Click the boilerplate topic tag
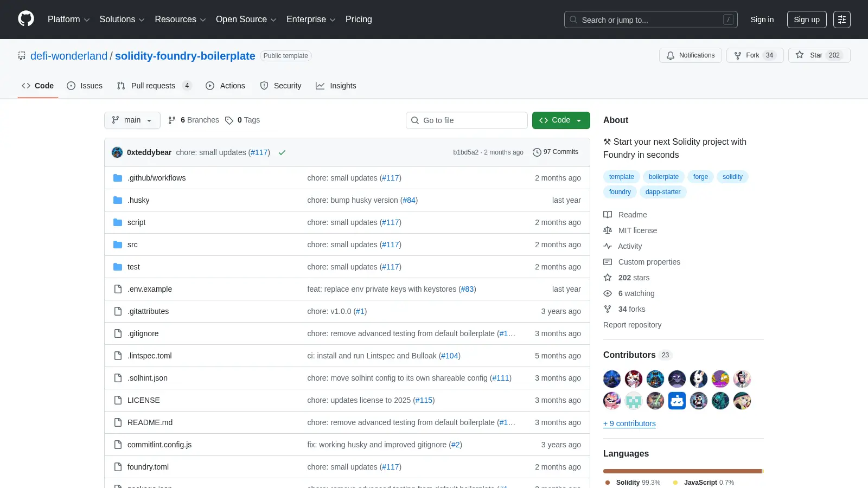The width and height of the screenshot is (868, 488). pyautogui.click(x=663, y=177)
